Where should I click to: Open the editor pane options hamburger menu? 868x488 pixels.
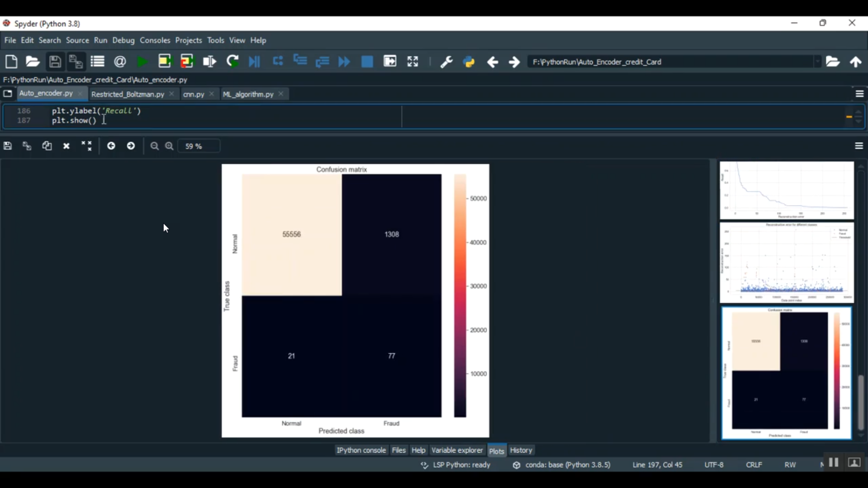(x=859, y=94)
